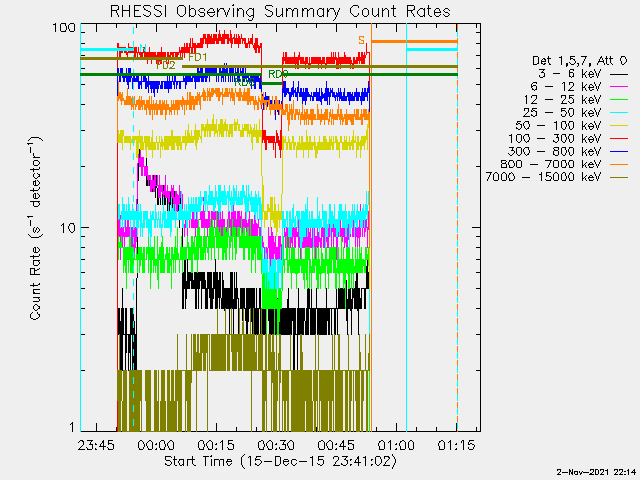This screenshot has height=480, width=640.
Task: Click the magenta line swatch for 6 - 12 keV
Action: click(619, 87)
